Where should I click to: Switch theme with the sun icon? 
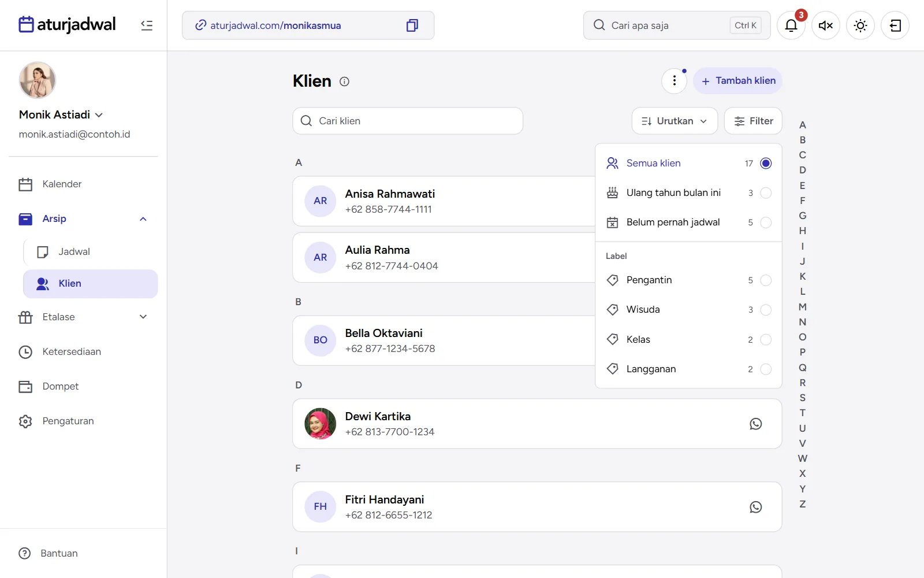(x=860, y=25)
